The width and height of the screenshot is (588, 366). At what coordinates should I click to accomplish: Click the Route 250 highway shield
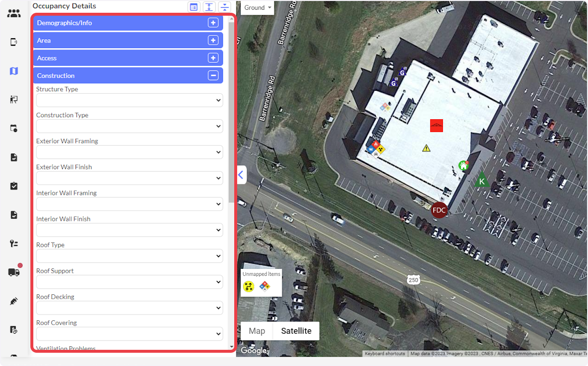pyautogui.click(x=413, y=280)
